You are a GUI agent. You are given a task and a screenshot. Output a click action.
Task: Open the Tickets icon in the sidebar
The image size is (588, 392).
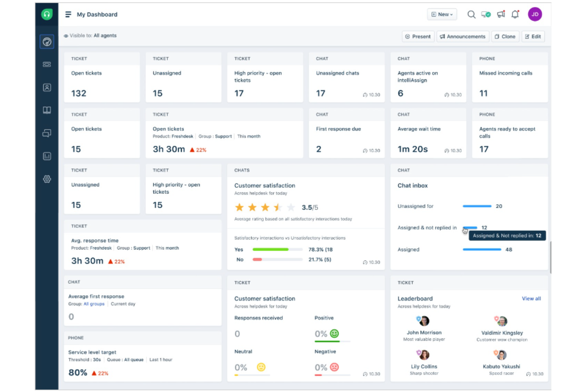coord(46,65)
